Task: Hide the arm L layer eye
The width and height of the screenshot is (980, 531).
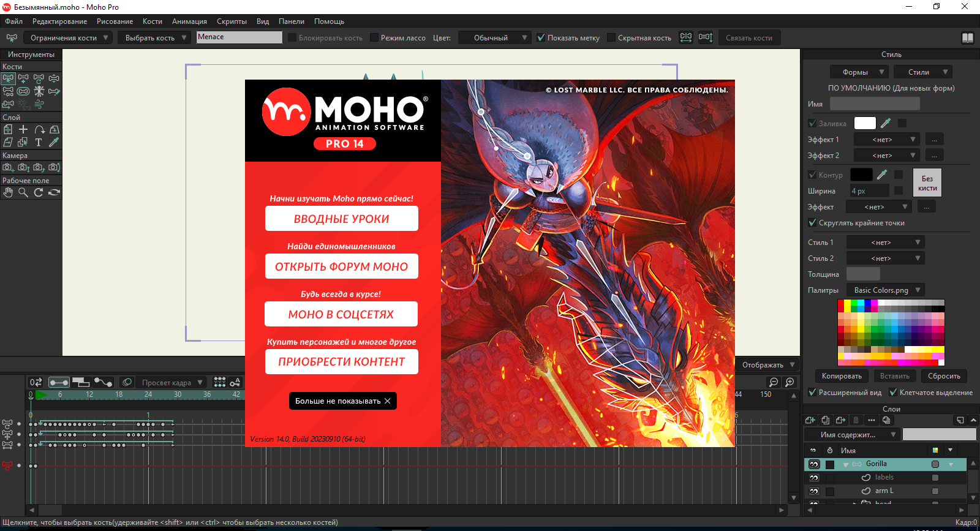Action: point(814,491)
